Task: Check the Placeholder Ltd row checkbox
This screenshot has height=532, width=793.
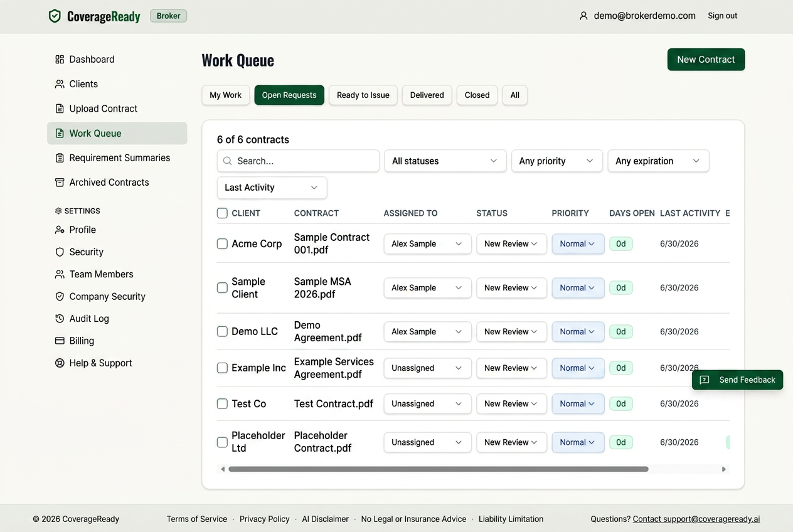Action: tap(222, 442)
